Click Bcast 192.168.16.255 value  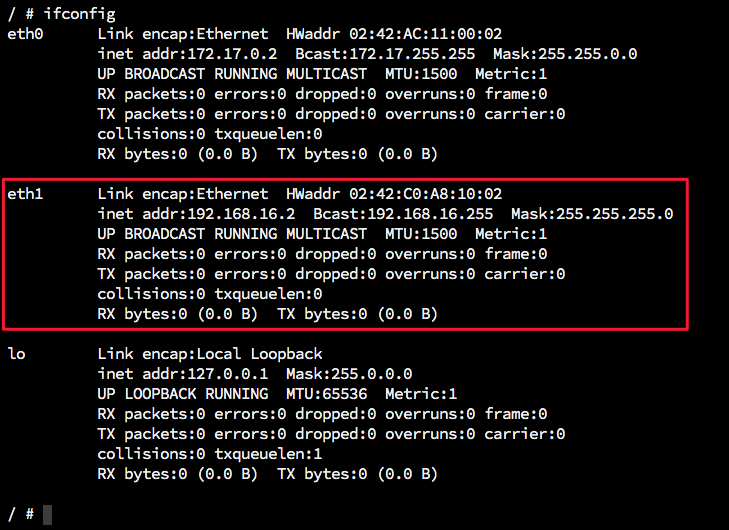(430, 214)
